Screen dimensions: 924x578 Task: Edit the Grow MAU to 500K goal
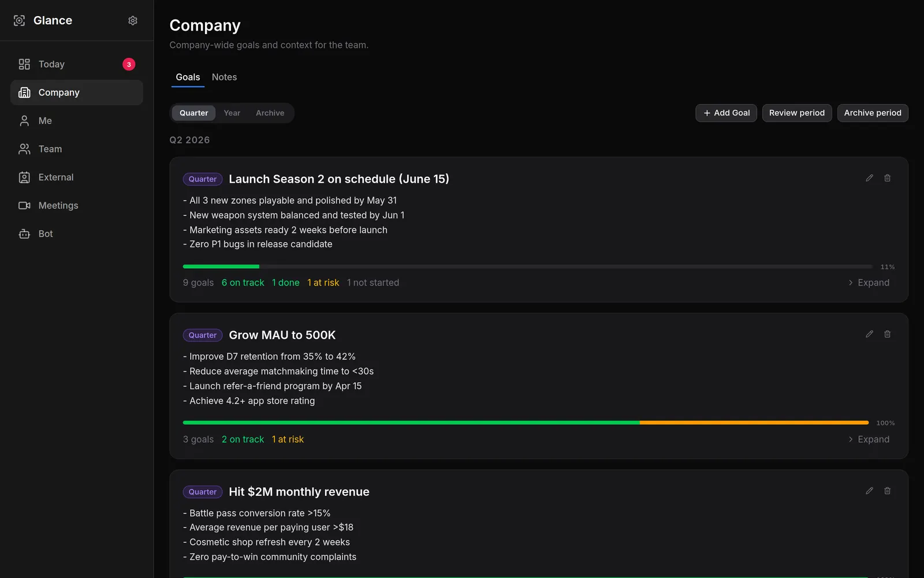click(x=869, y=334)
